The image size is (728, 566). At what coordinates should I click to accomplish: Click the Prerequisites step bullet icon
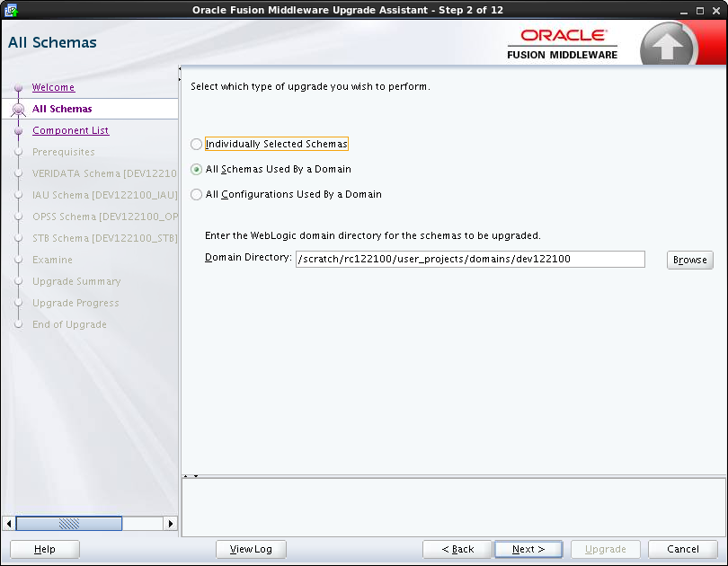coord(19,152)
